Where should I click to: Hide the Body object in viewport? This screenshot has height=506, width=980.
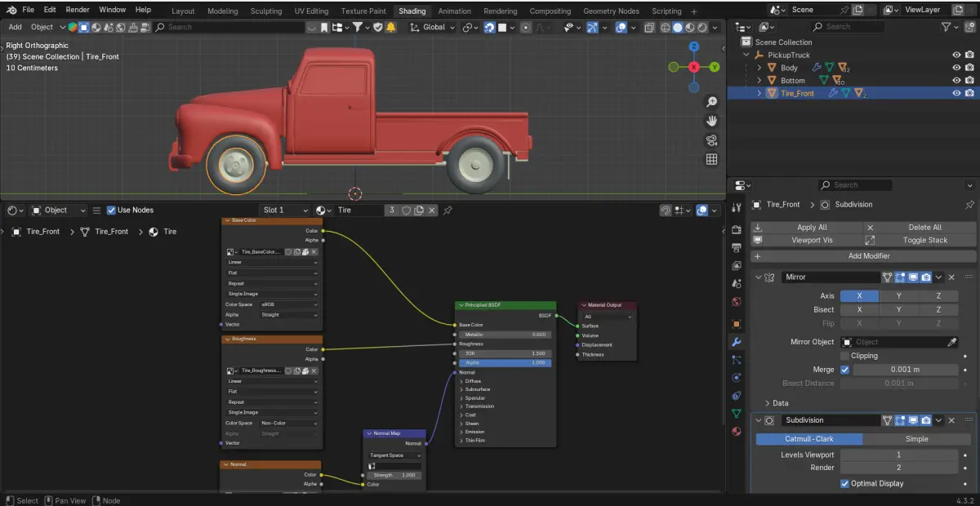pos(956,68)
